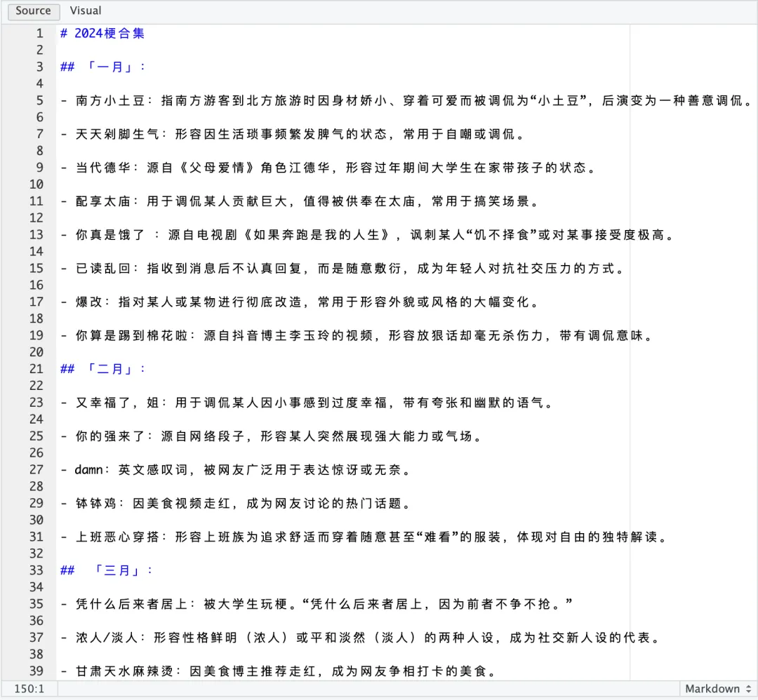Image resolution: width=758 pixels, height=700 pixels.
Task: Switch to the Source editor mode
Action: 34,11
